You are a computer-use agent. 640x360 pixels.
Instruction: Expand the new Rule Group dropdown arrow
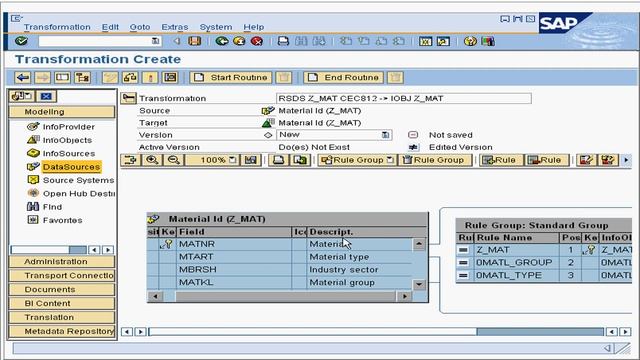pos(390,160)
